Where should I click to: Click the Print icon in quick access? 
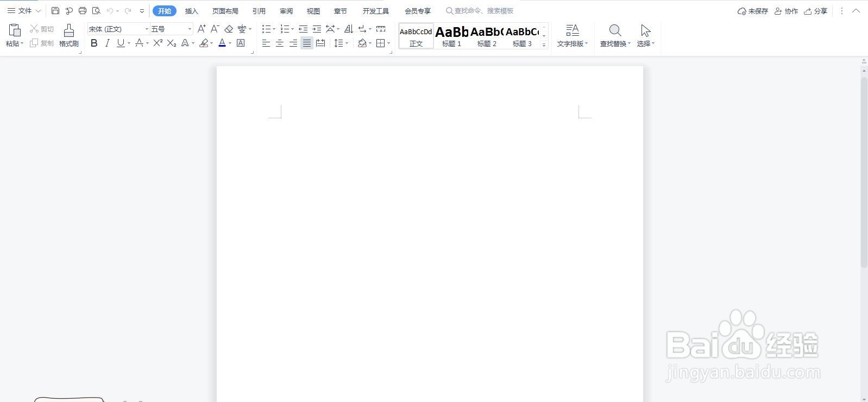click(x=83, y=11)
